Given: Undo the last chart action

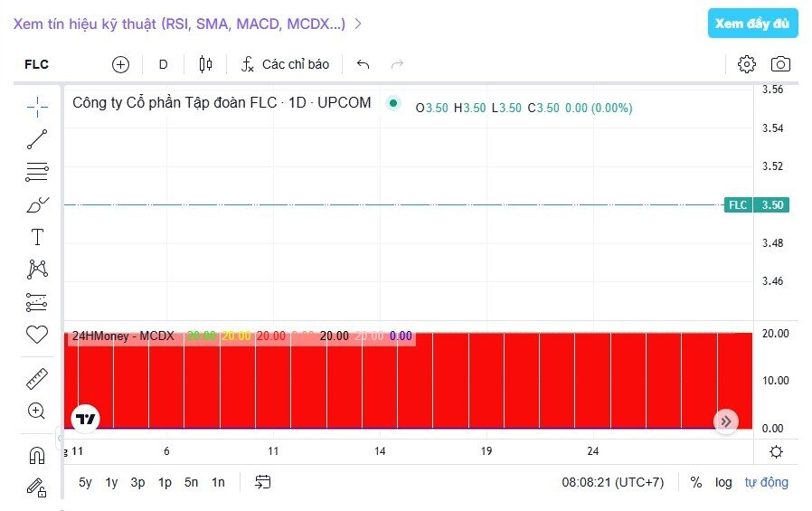Looking at the screenshot, I should (x=363, y=64).
